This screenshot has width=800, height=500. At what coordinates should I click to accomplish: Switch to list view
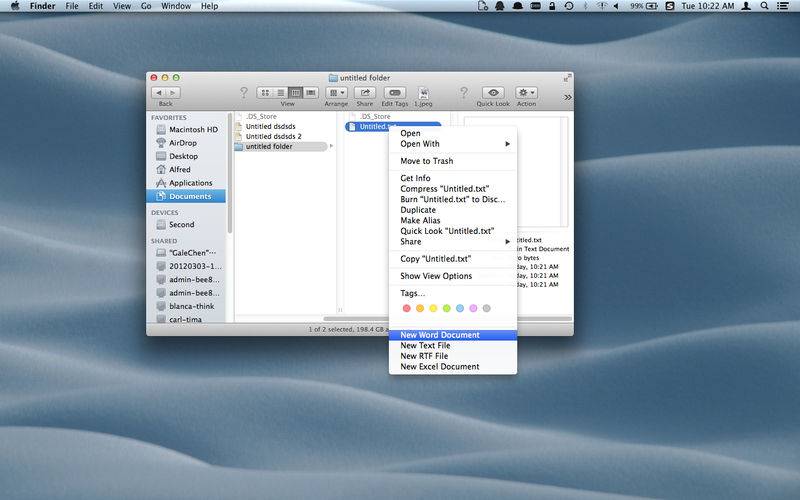pos(280,93)
